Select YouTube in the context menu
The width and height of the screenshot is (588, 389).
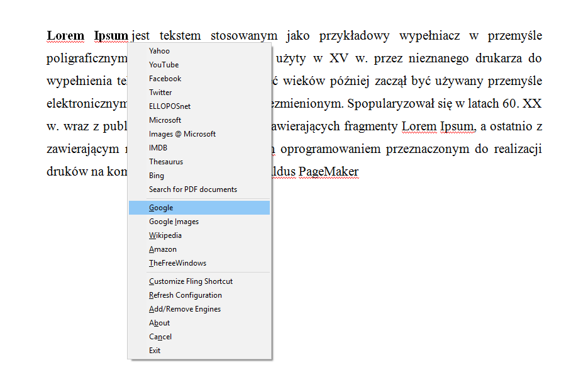[199, 65]
